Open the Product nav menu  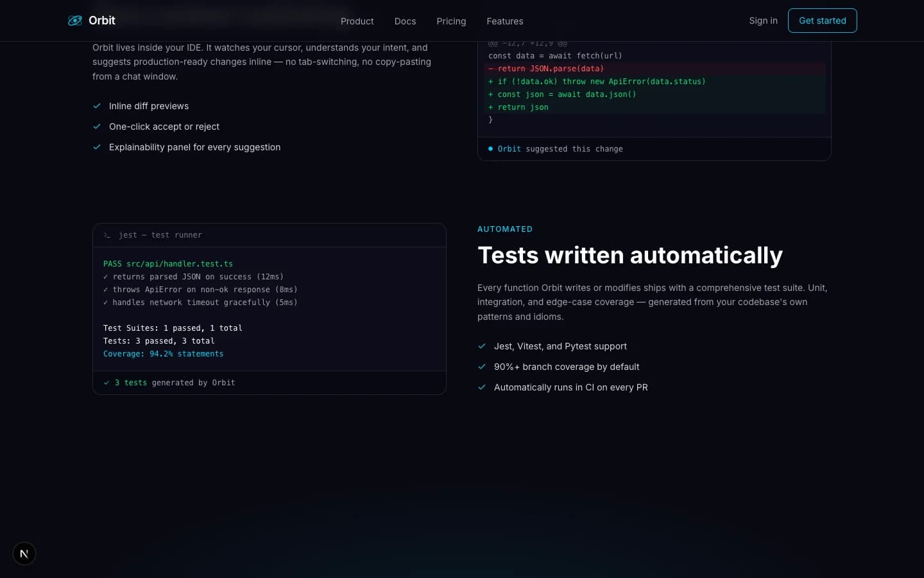click(x=357, y=21)
